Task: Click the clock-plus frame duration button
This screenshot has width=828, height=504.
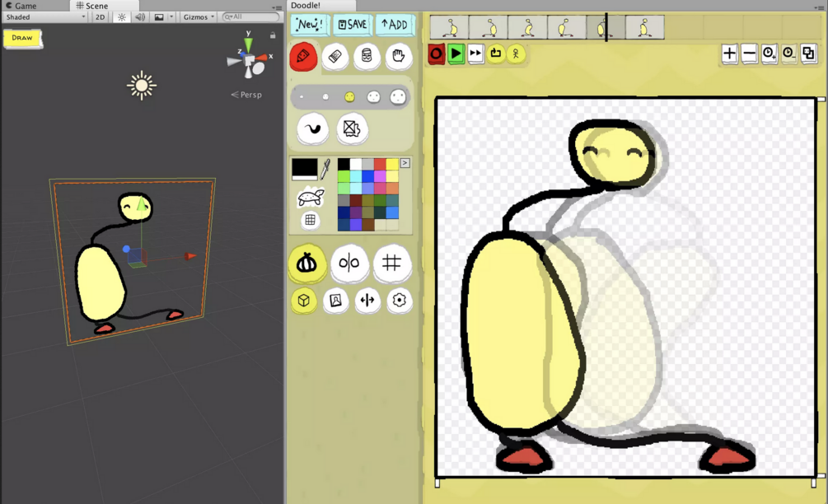Action: tap(769, 54)
